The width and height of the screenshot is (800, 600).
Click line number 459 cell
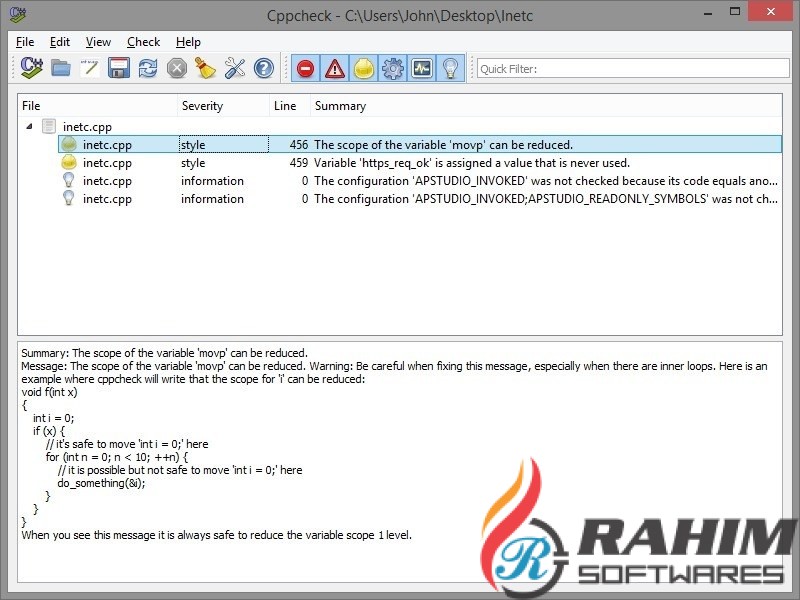(298, 163)
